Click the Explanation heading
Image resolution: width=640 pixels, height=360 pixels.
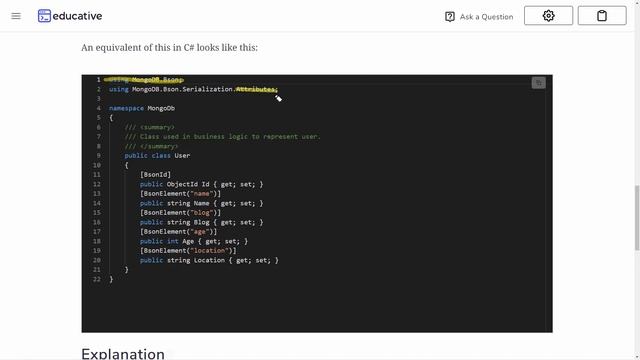[x=123, y=353]
